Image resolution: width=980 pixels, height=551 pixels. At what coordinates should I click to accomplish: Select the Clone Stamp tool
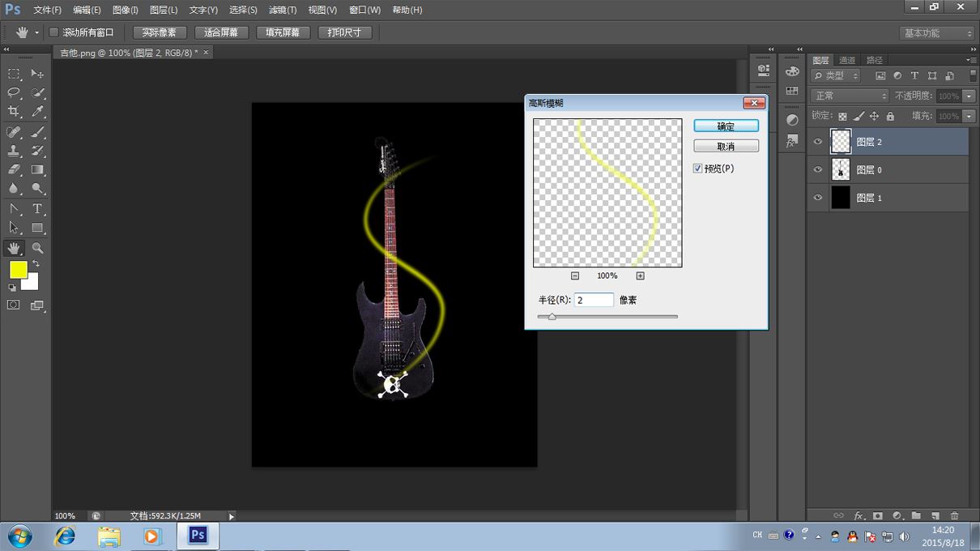[x=14, y=151]
